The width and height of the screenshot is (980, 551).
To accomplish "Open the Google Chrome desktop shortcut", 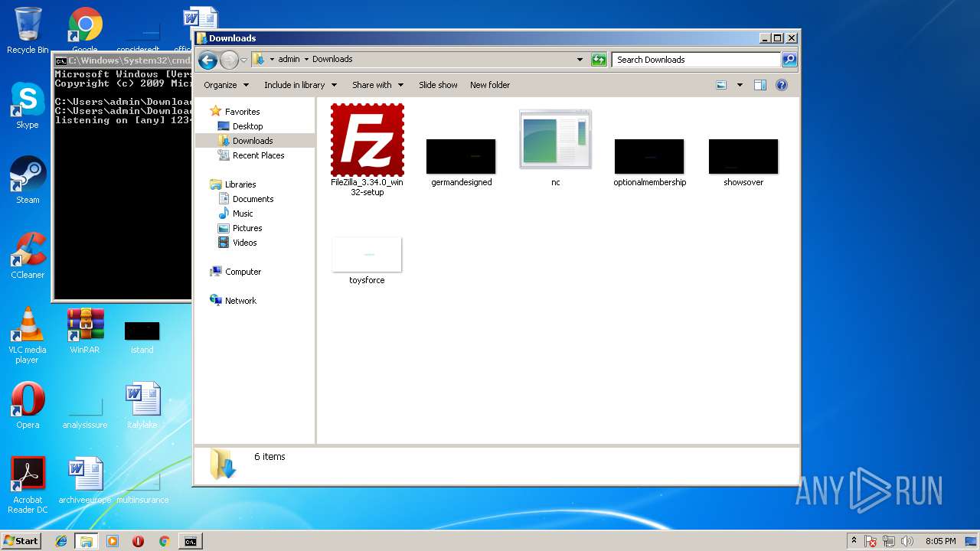I will tap(85, 31).
